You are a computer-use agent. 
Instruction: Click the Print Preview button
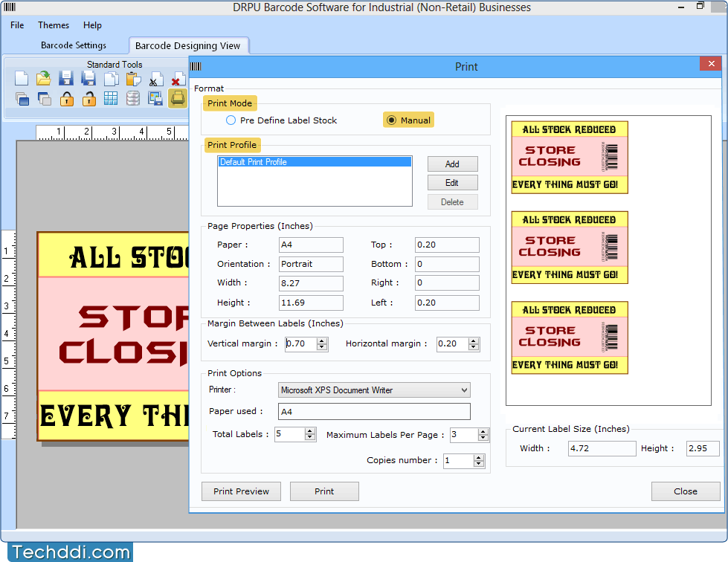(x=241, y=491)
